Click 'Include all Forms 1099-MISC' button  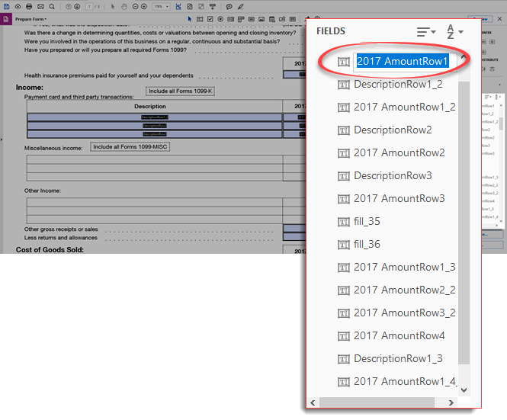click(x=130, y=147)
